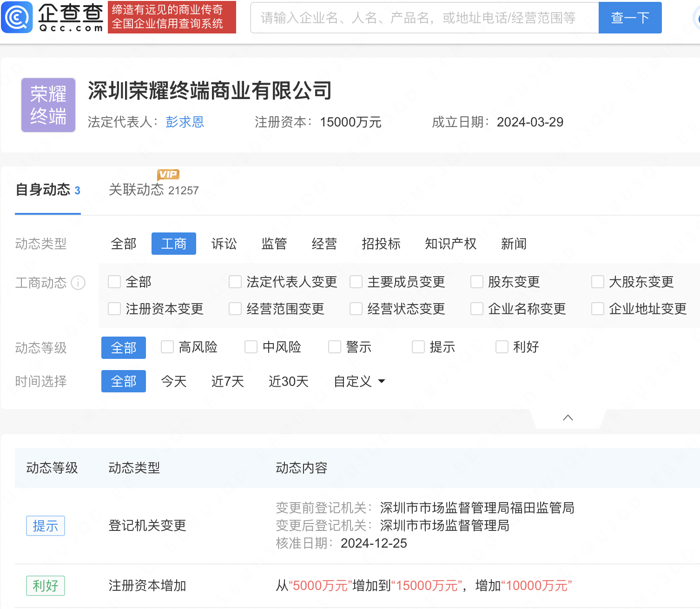Select the 招投标 dynamic type
The height and width of the screenshot is (609, 700).
pos(381,244)
